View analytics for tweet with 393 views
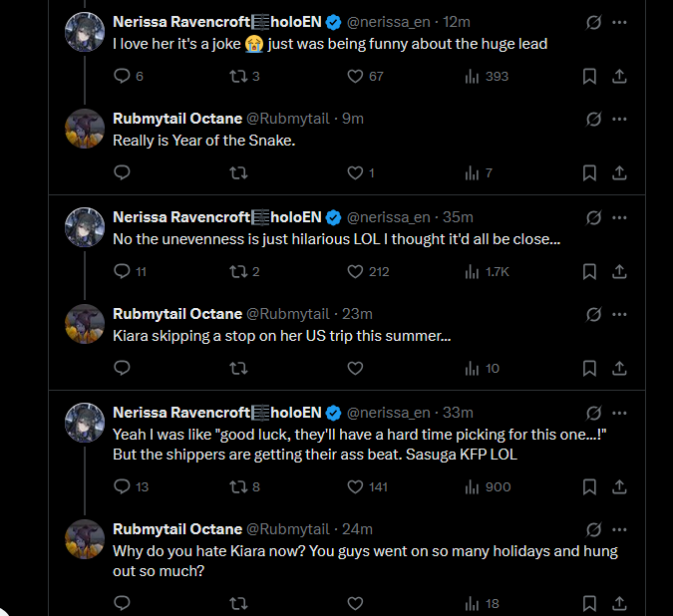The width and height of the screenshot is (673, 616). [473, 76]
